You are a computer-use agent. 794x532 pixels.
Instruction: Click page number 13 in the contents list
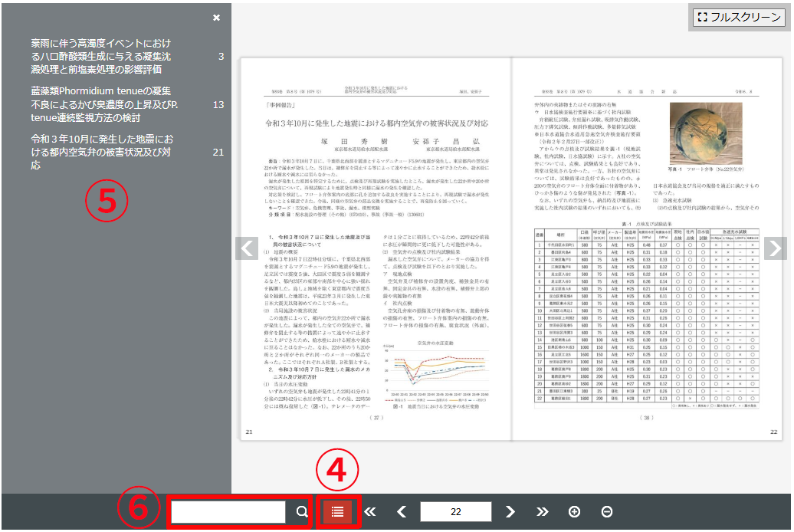click(218, 104)
